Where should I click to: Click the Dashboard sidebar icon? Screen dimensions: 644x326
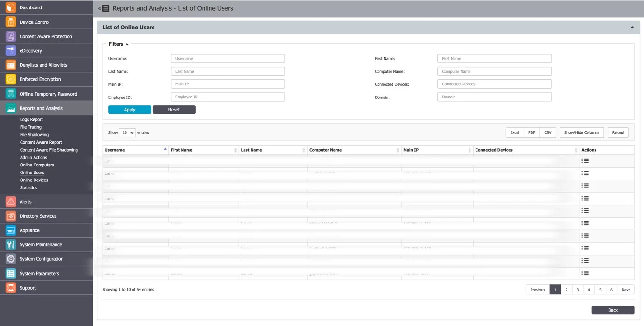point(11,7)
